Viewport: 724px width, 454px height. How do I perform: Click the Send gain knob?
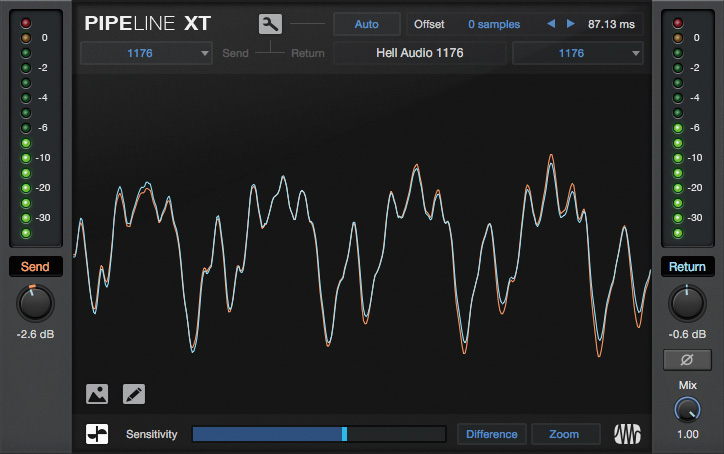coord(36,303)
